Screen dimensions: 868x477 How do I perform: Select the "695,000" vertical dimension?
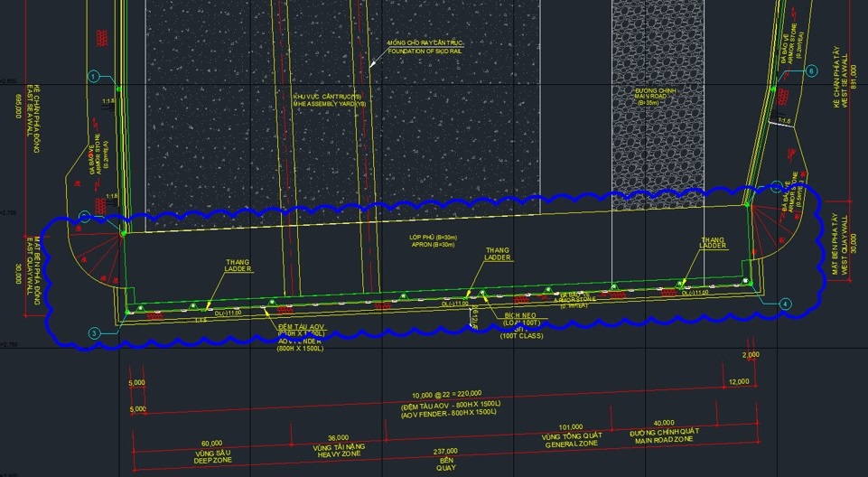coord(20,106)
